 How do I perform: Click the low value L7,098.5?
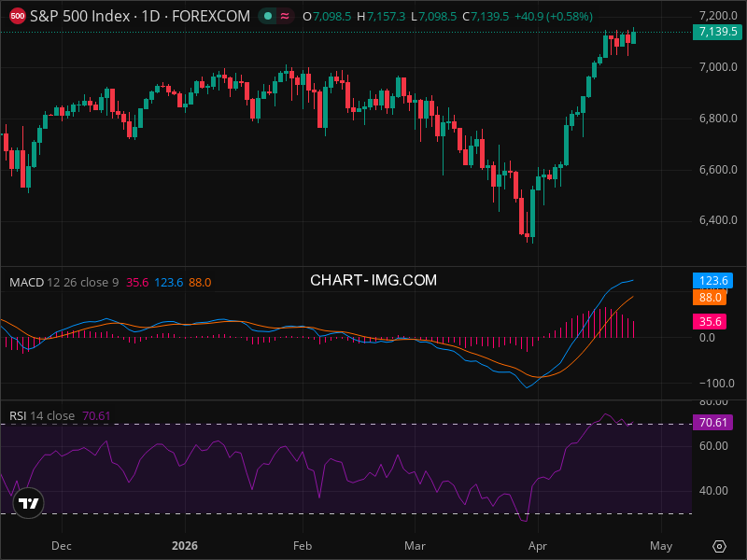(x=433, y=17)
